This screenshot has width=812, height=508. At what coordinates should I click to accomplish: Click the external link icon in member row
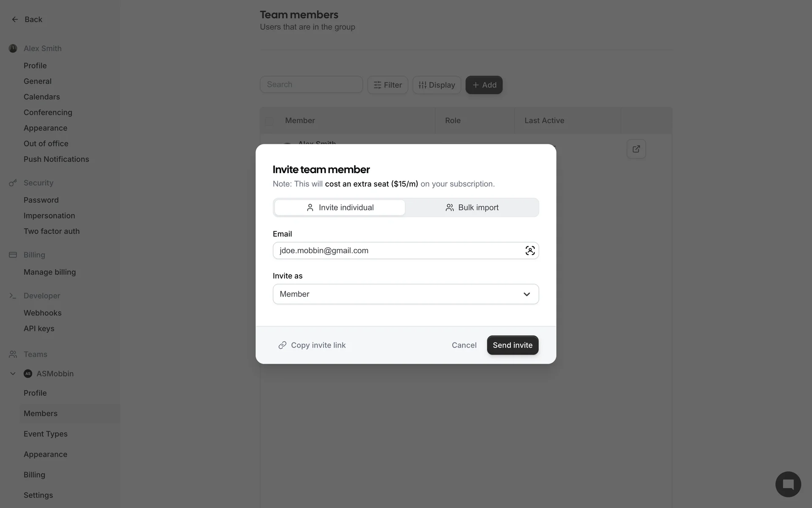pyautogui.click(x=636, y=149)
